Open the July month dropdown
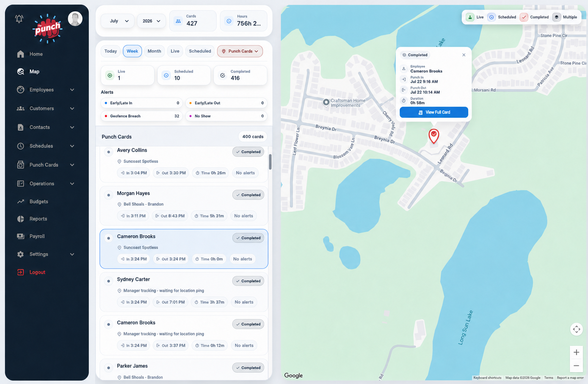This screenshot has width=588, height=384. coord(118,21)
